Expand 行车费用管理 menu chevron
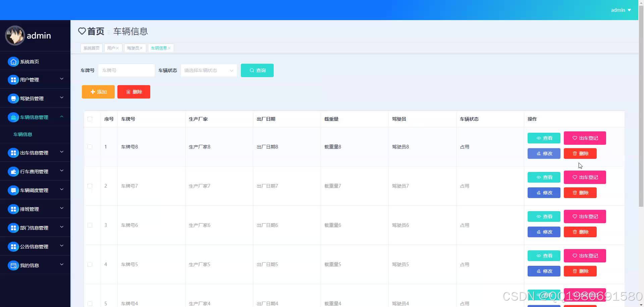Viewport: 644px width, 307px height. tap(62, 171)
